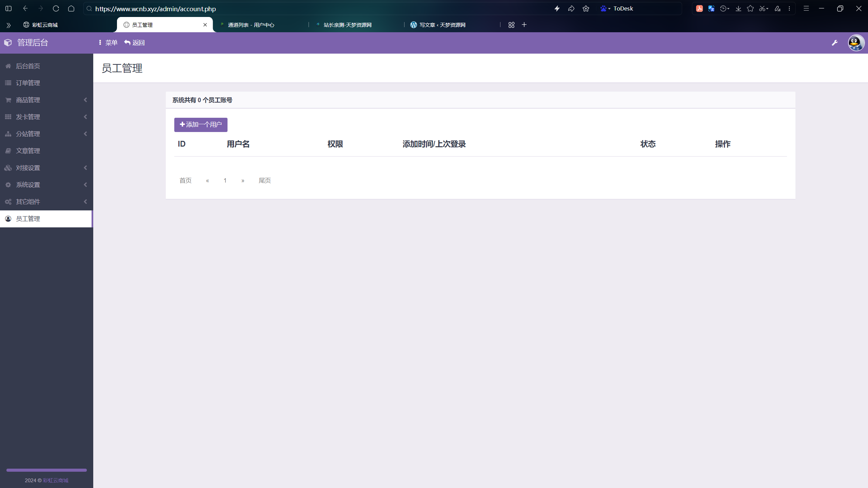
Task: Click the URL address bar field
Action: pos(315,8)
